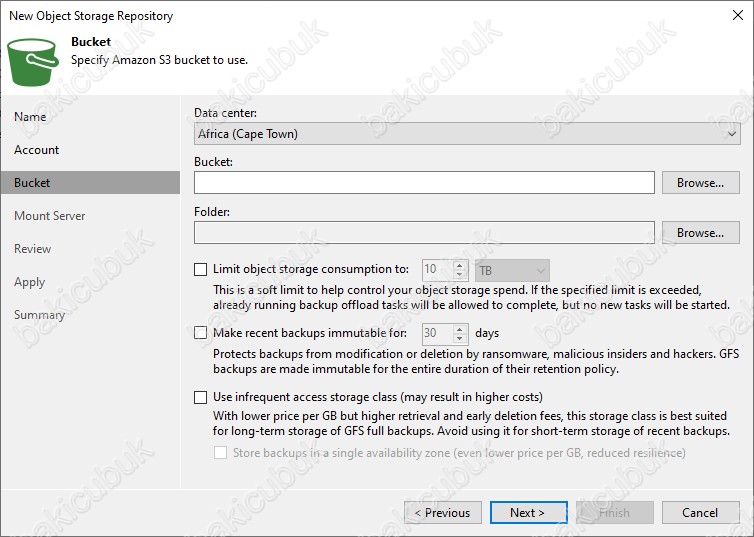The width and height of the screenshot is (754, 537).
Task: Select the Apply wizard step
Action: [29, 282]
